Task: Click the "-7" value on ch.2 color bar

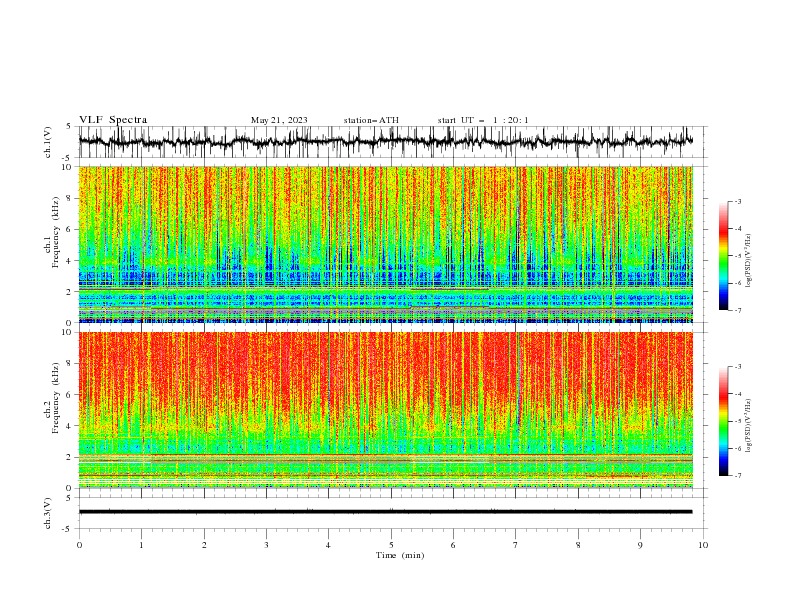Action: coord(737,475)
